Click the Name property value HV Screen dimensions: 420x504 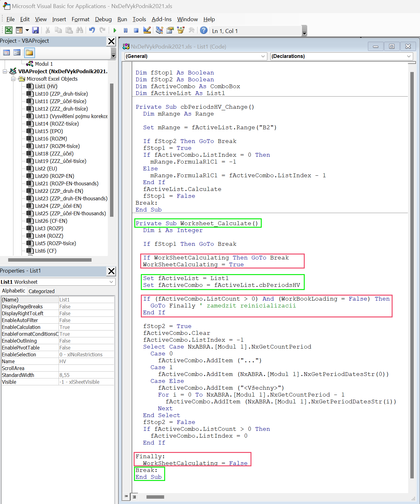tap(87, 361)
